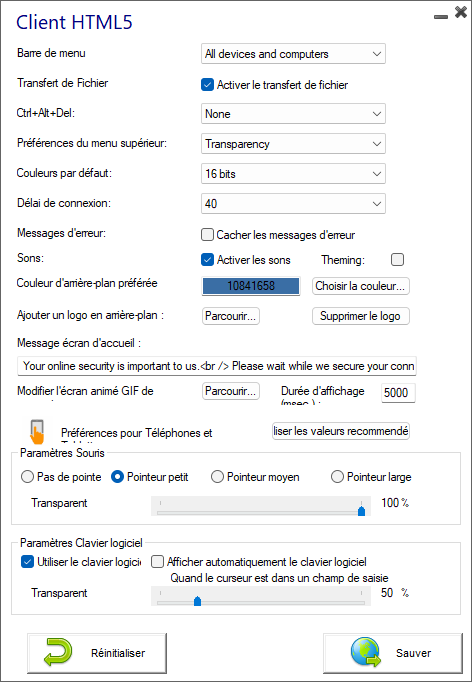Click the Supprimer le logo button
472x682 pixels.
pos(361,316)
